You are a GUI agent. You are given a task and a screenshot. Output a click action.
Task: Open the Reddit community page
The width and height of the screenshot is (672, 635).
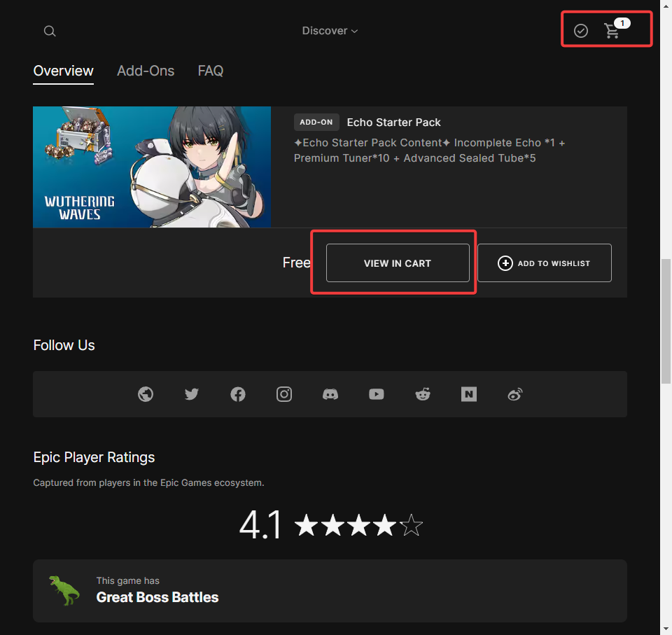(423, 394)
